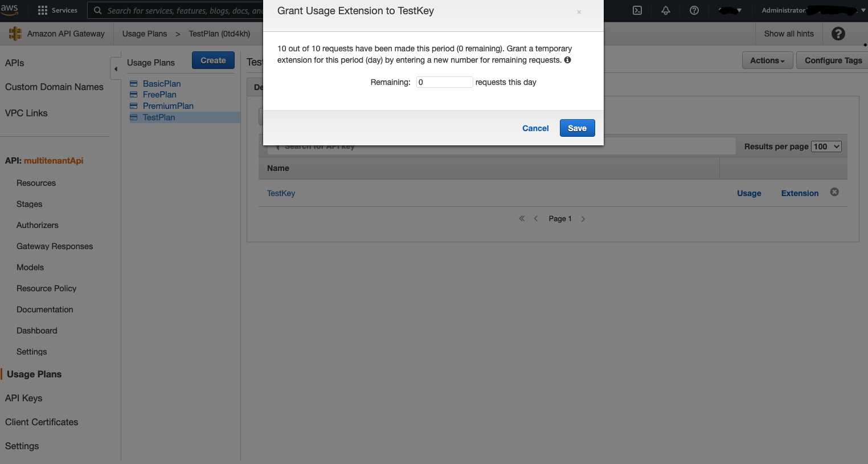868x464 pixels.
Task: Open Documentation in sidebar
Action: click(44, 310)
